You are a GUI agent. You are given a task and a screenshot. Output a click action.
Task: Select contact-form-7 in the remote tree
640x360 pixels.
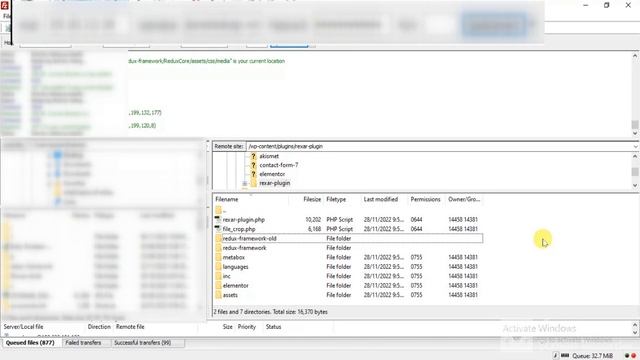point(279,165)
